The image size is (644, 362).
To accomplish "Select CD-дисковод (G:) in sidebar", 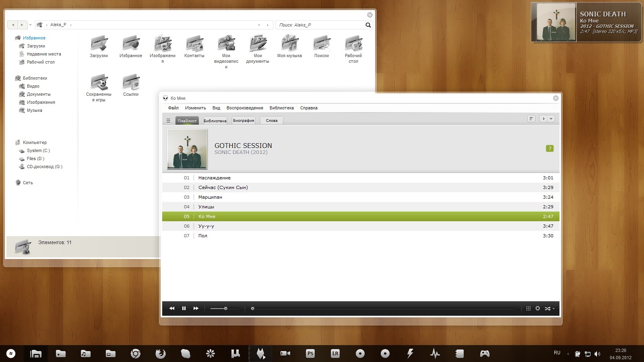I will pos(44,167).
